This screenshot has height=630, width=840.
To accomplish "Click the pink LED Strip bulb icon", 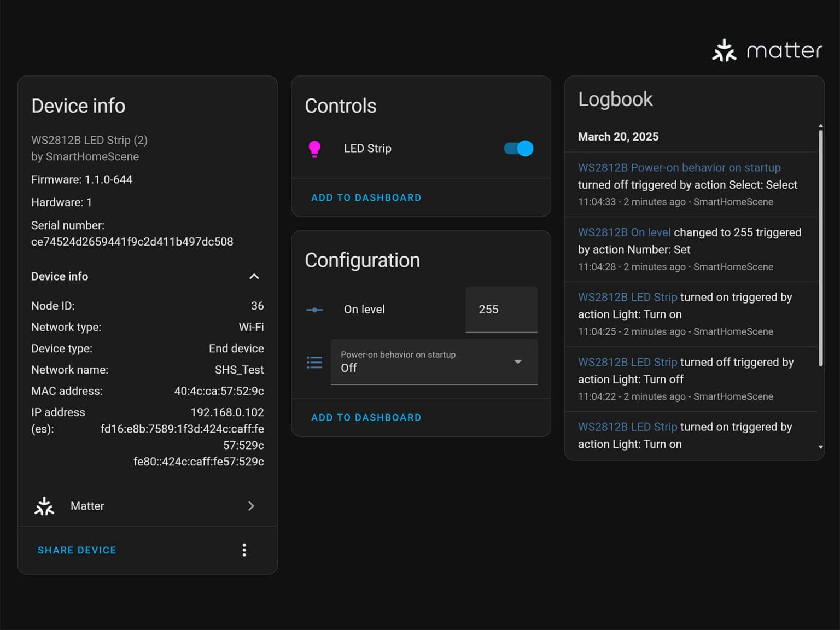I will click(x=314, y=149).
